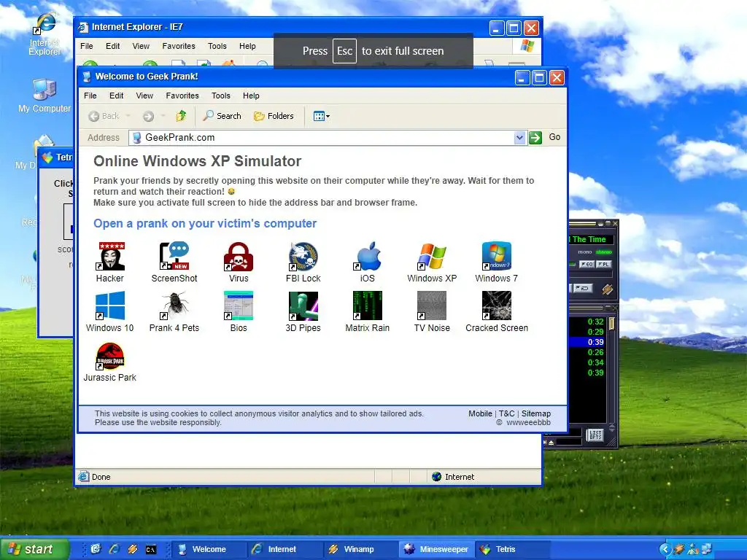Toggle Winamp EQ button
This screenshot has height=560, width=747.
587,264
